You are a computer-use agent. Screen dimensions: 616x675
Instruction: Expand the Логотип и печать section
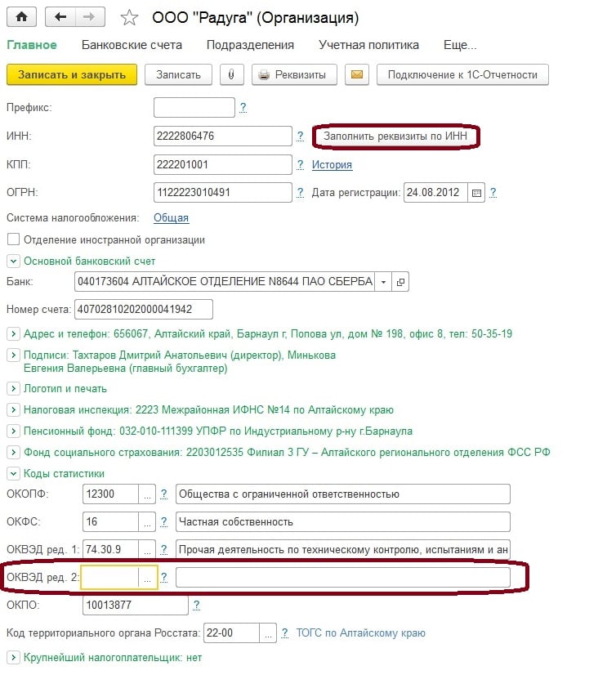point(12,388)
